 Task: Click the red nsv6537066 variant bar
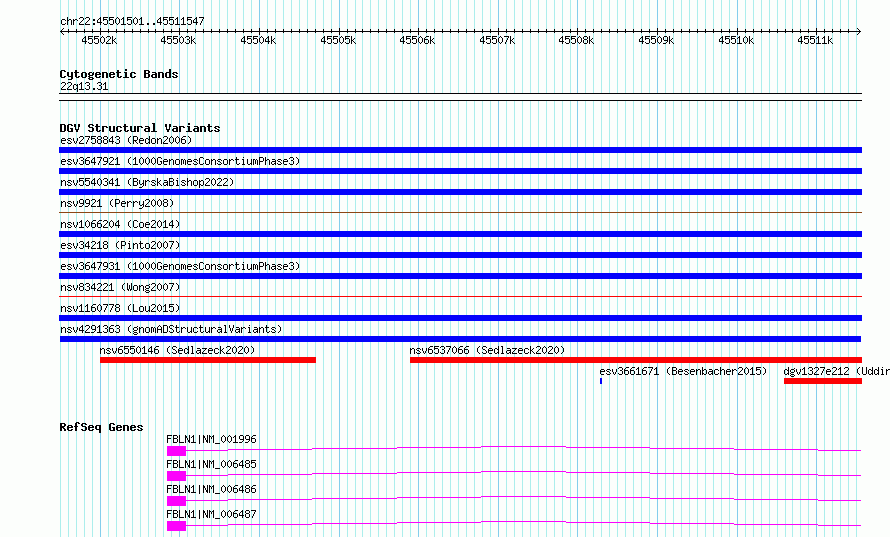(636, 360)
